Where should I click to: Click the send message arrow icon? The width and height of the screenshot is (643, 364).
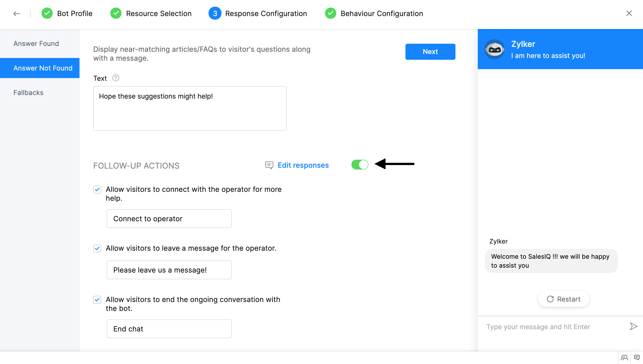click(x=633, y=327)
